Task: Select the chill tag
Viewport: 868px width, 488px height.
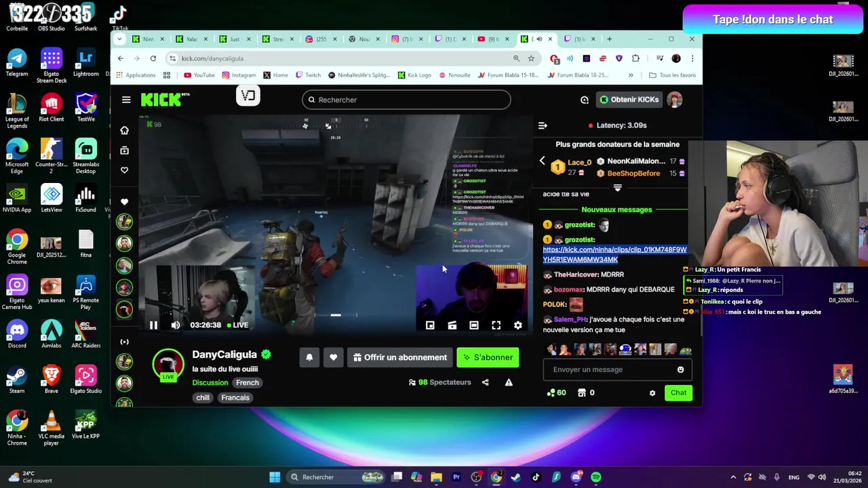Action: tap(203, 397)
